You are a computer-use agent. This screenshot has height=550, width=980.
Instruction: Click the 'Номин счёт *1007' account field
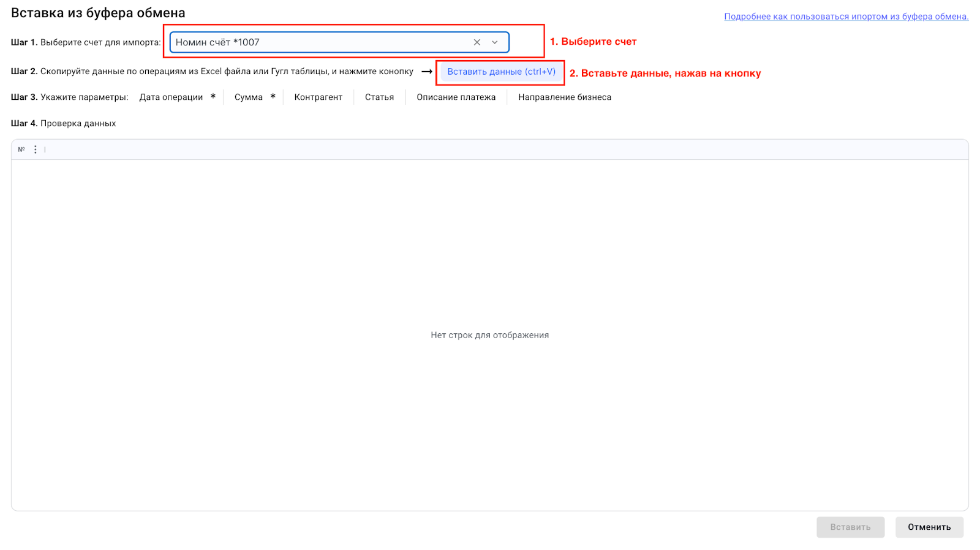click(318, 42)
